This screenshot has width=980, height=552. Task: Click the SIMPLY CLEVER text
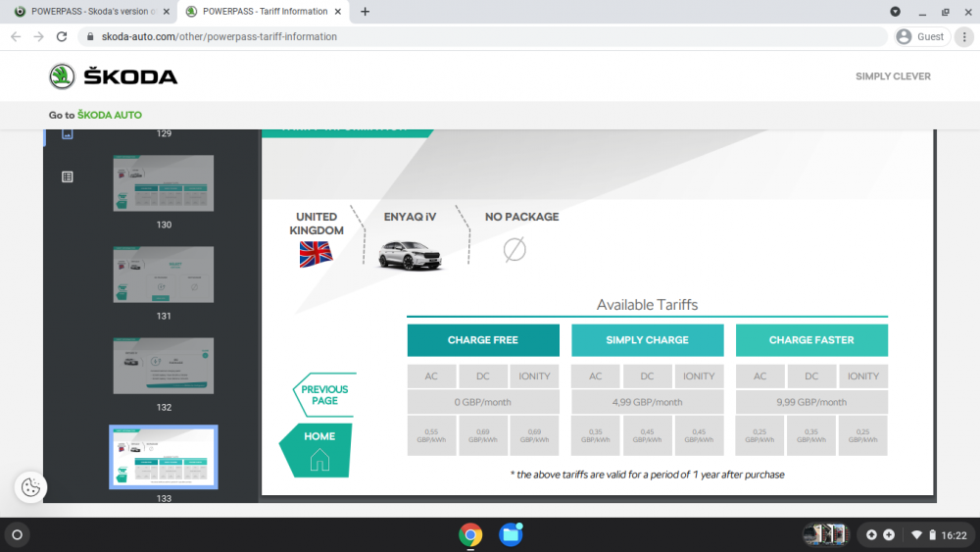click(x=893, y=76)
